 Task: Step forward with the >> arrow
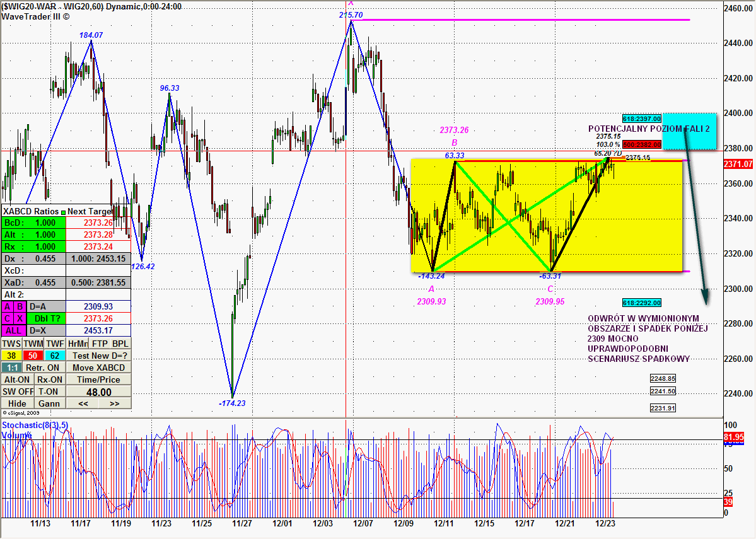point(115,403)
